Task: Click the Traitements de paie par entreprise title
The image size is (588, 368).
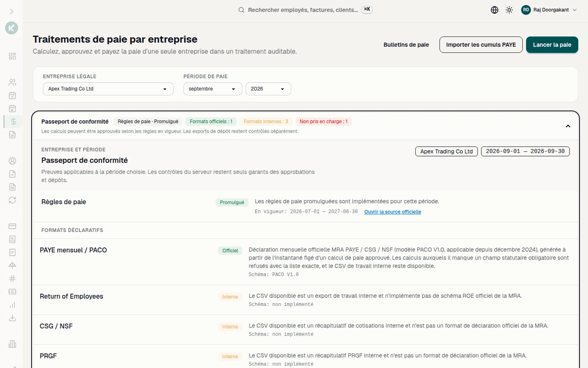Action: click(115, 39)
